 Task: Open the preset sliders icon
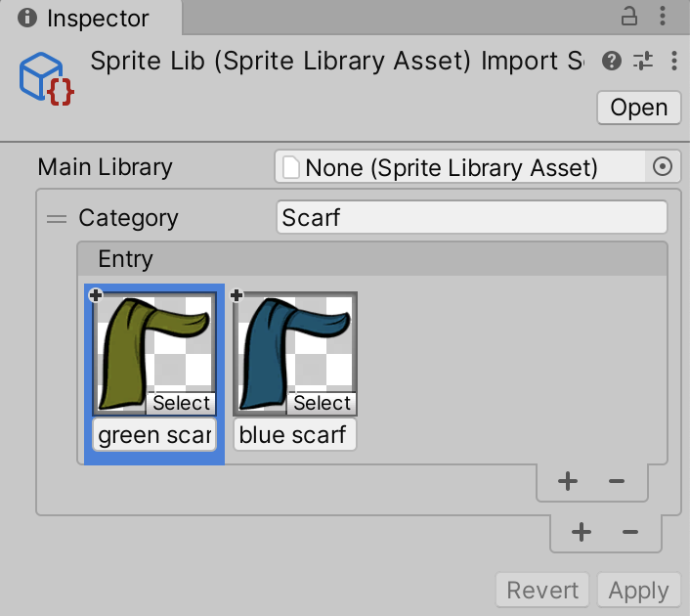click(642, 62)
